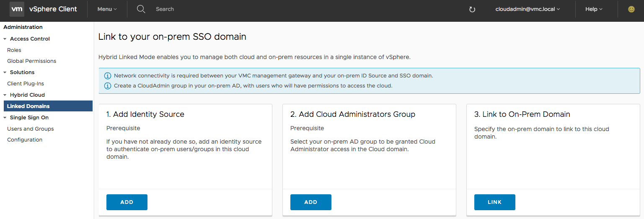Click 'Specify the on-prem domain' description text
The width and height of the screenshot is (644, 219).
(x=542, y=133)
